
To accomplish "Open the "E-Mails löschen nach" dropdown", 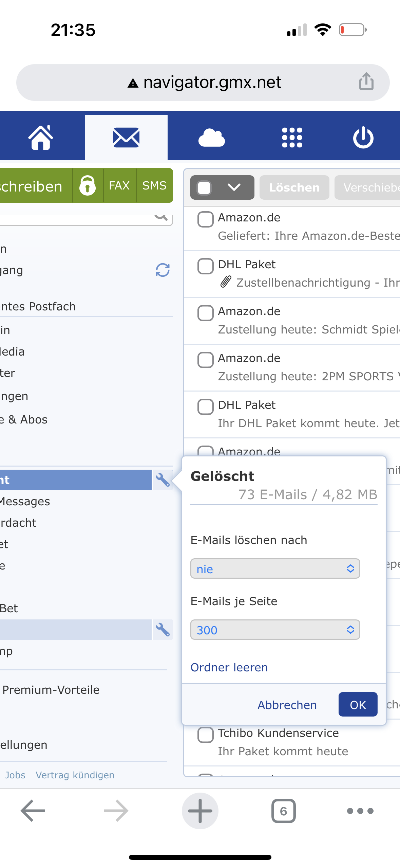I will (275, 568).
